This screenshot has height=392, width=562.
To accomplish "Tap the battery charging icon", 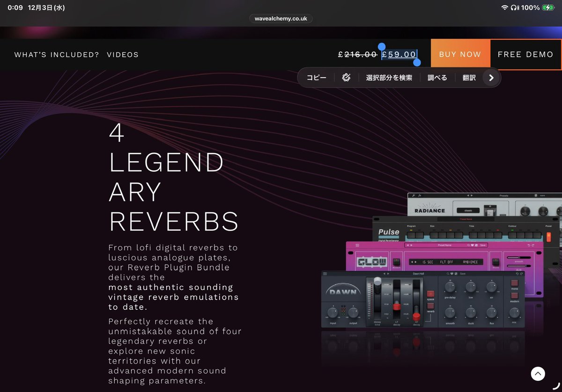I will [547, 7].
